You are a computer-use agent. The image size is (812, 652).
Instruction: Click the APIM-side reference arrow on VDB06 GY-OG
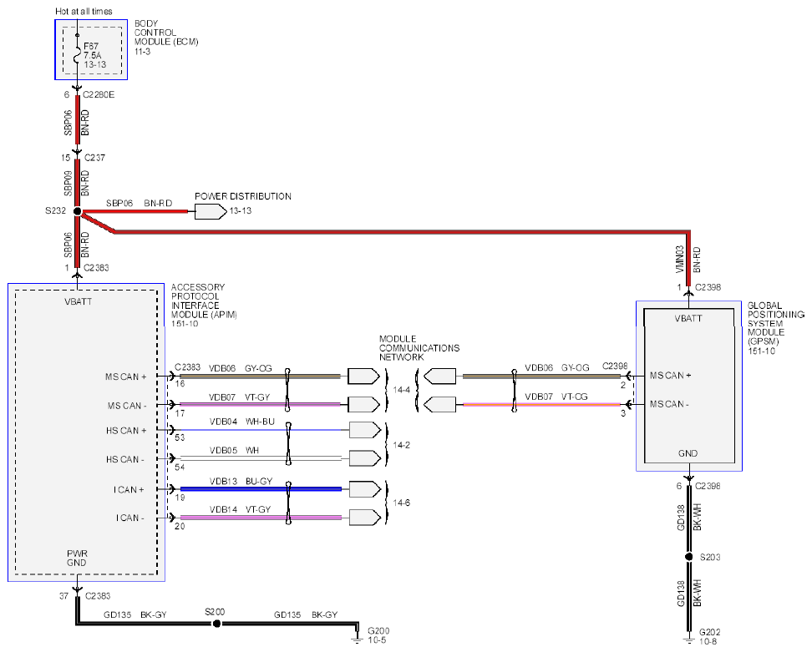(x=363, y=377)
